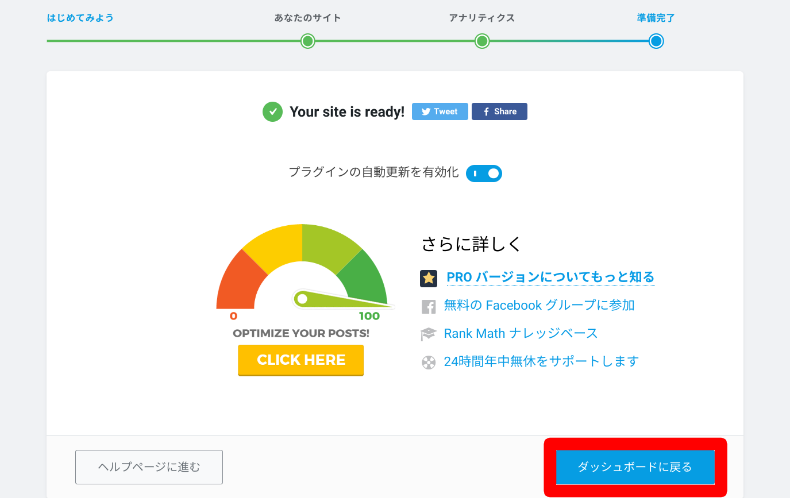Screen dimensions: 790x498
Task: Jump to the アナリティクス wizard step
Action: [x=482, y=18]
